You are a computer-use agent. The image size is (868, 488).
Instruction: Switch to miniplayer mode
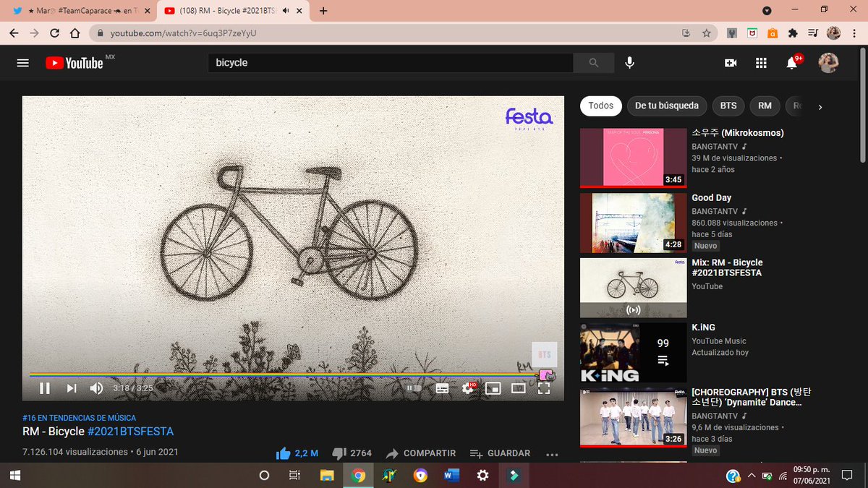coord(493,388)
